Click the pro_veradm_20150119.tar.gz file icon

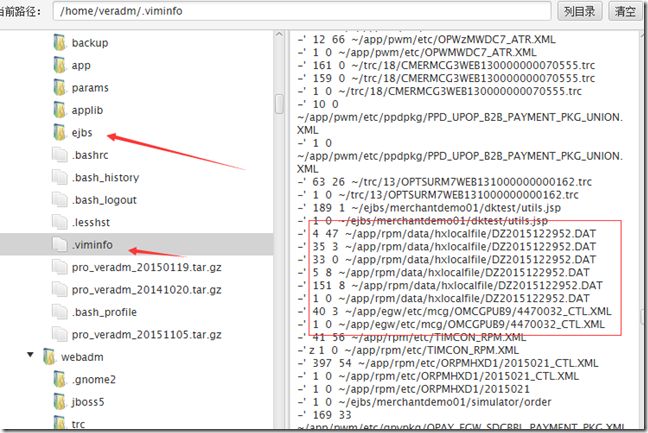pos(60,267)
